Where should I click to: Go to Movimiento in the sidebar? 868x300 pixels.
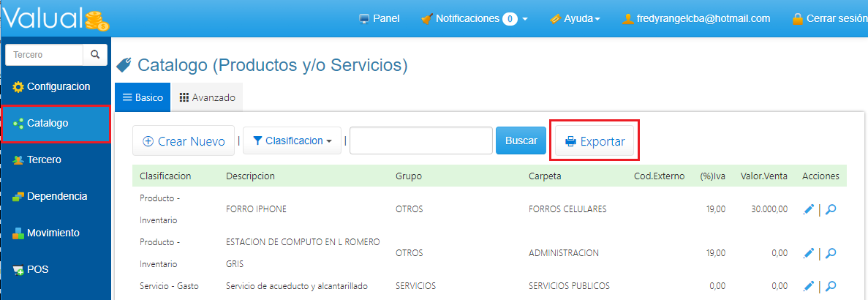[53, 233]
